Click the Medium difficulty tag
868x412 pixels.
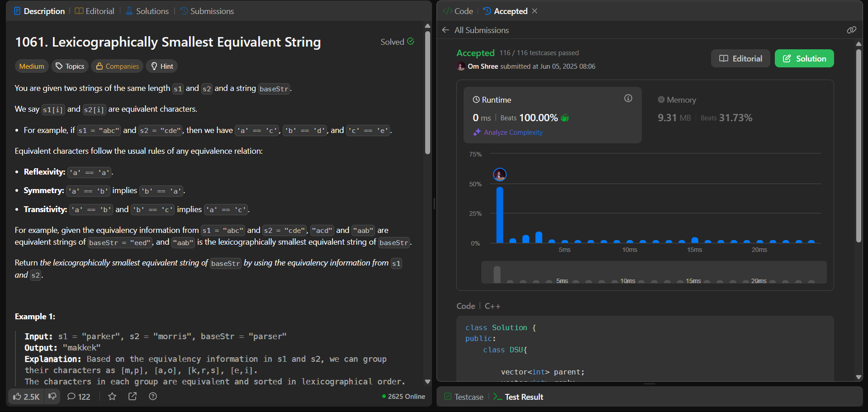click(32, 66)
